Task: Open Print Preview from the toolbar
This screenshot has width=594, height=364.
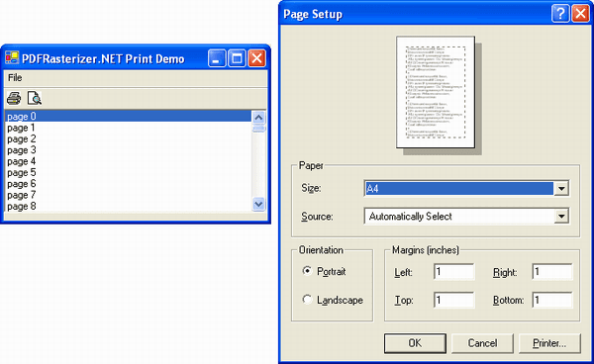Action: coord(35,98)
